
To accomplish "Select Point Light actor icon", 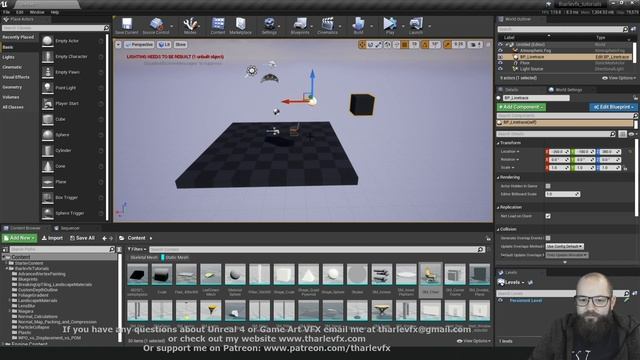I will [47, 88].
